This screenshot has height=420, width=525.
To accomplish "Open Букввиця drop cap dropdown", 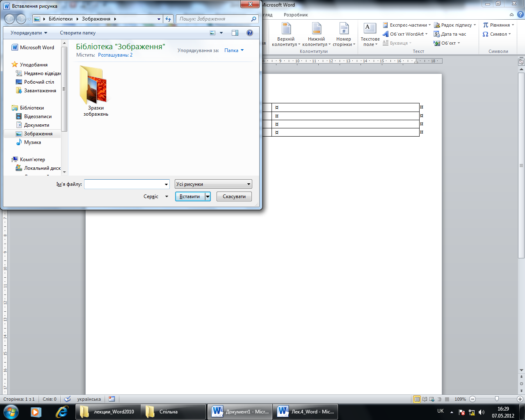I will pyautogui.click(x=397, y=43).
